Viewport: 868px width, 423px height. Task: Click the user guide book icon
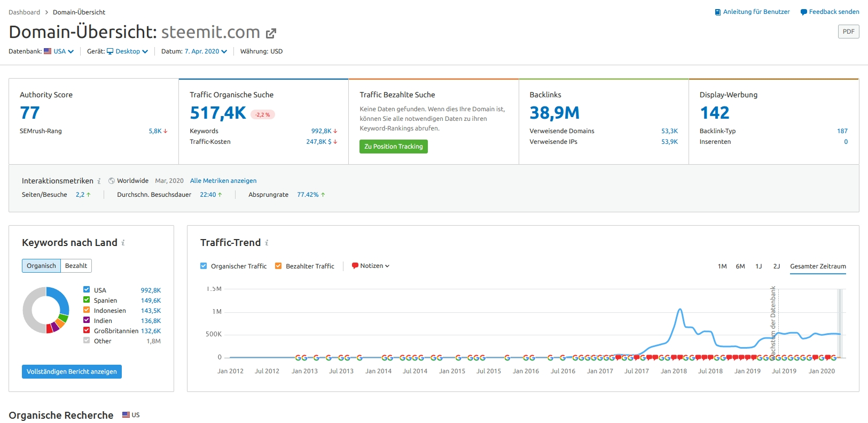click(718, 12)
